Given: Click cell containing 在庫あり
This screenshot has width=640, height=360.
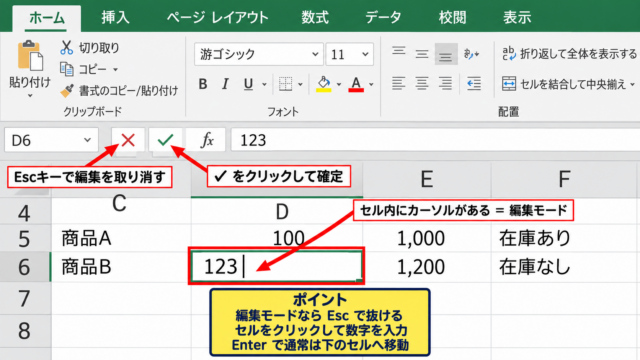Looking at the screenshot, I should [x=564, y=238].
